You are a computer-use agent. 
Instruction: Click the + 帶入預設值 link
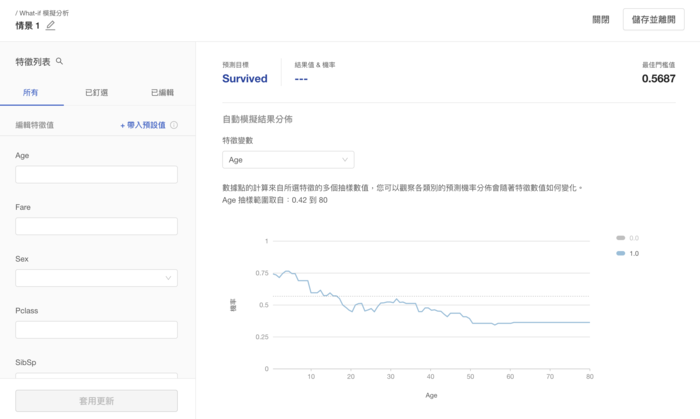pos(142,125)
